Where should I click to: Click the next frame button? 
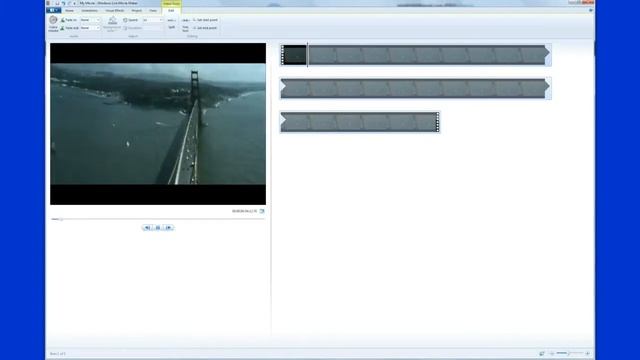coord(169,228)
